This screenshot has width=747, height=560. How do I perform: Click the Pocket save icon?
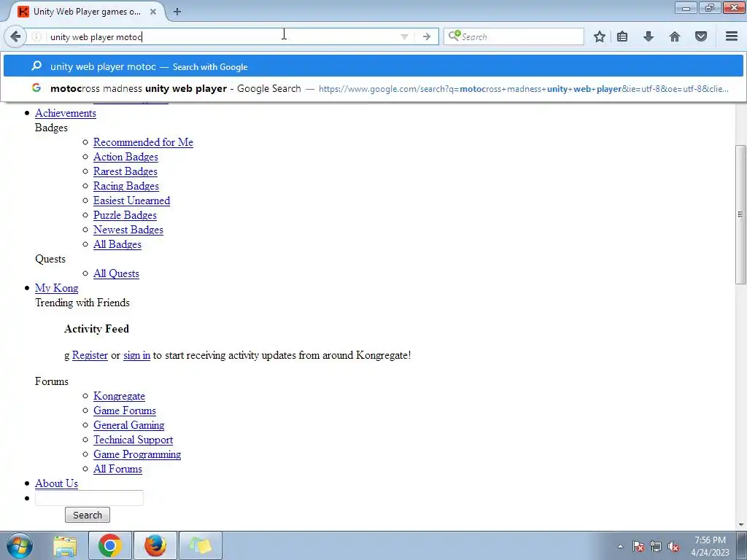coord(701,36)
